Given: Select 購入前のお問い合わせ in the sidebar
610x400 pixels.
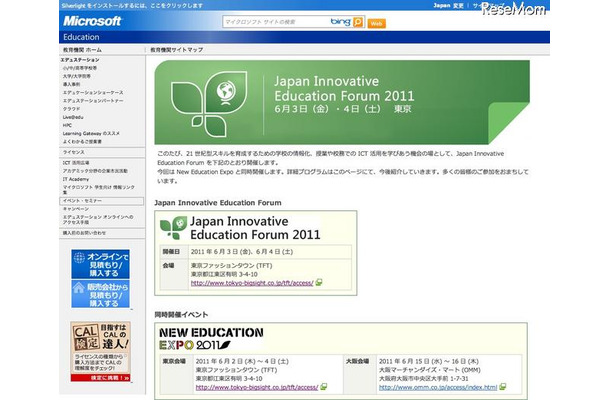Looking at the screenshot, I should click(x=84, y=233).
